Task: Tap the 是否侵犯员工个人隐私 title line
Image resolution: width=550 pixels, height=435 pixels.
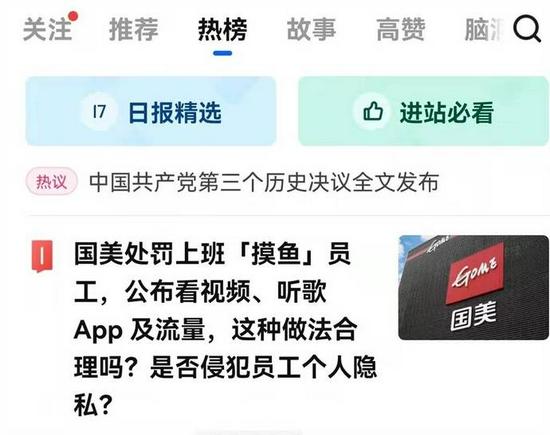Action: pos(263,367)
